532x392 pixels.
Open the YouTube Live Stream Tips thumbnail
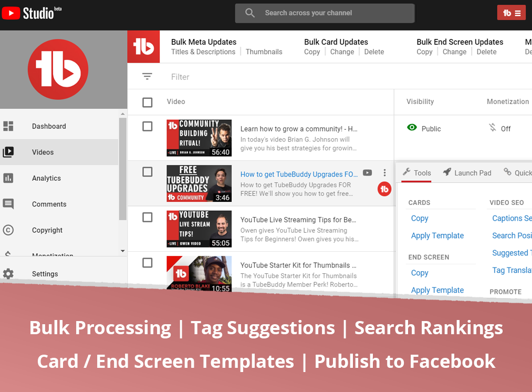tap(199, 229)
